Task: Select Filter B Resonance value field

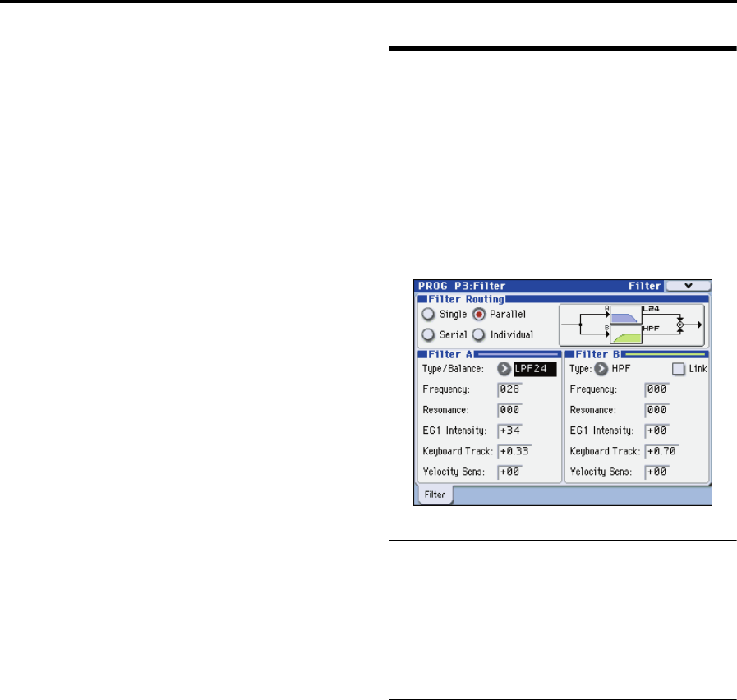Action: coord(656,410)
